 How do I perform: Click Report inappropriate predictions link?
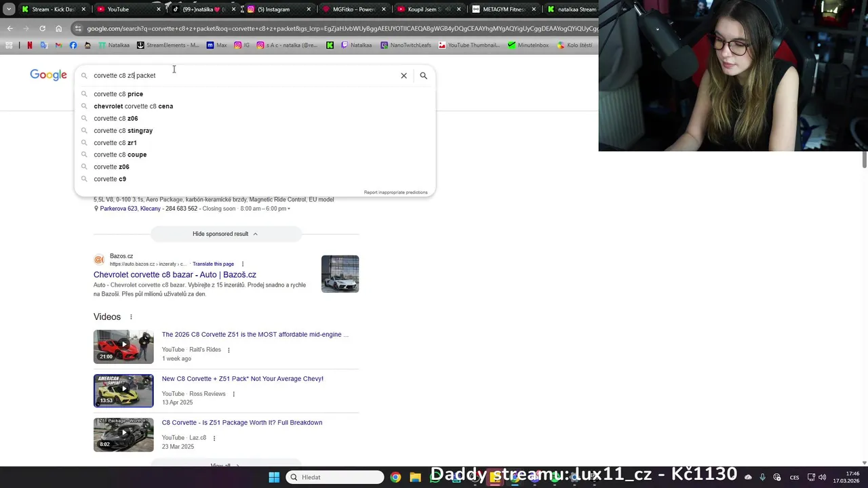tap(395, 192)
